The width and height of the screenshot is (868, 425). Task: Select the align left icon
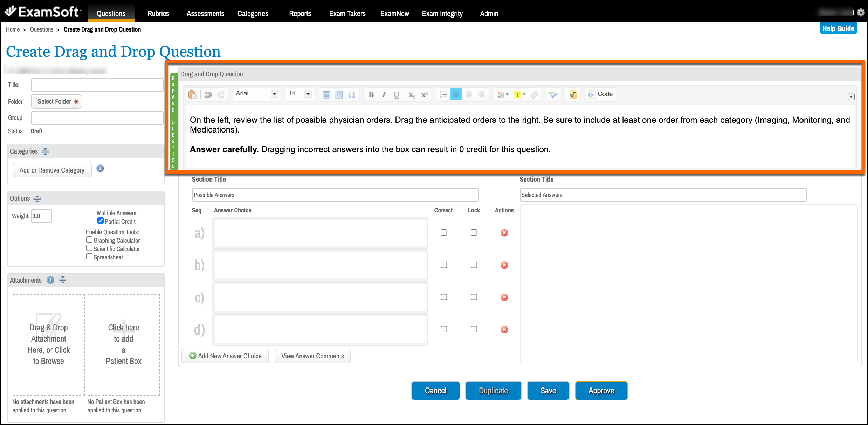coord(456,95)
